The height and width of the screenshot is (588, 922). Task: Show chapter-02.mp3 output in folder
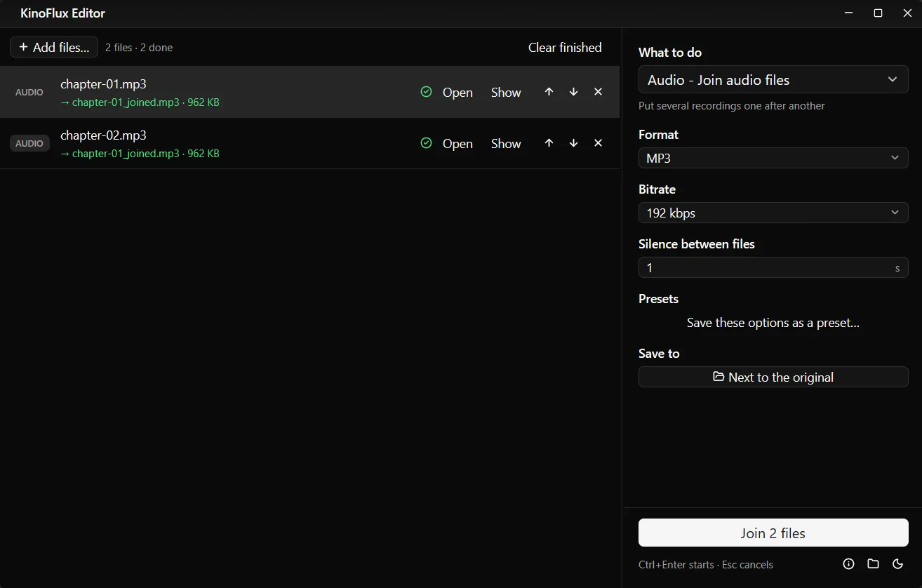coord(506,143)
